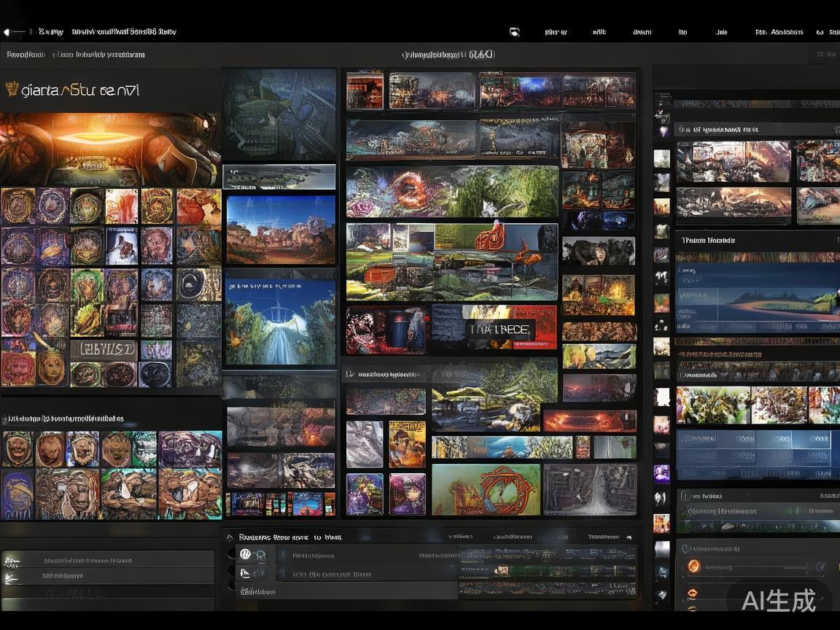
Task: Click the back arrow in top-left corner
Action: (9, 32)
